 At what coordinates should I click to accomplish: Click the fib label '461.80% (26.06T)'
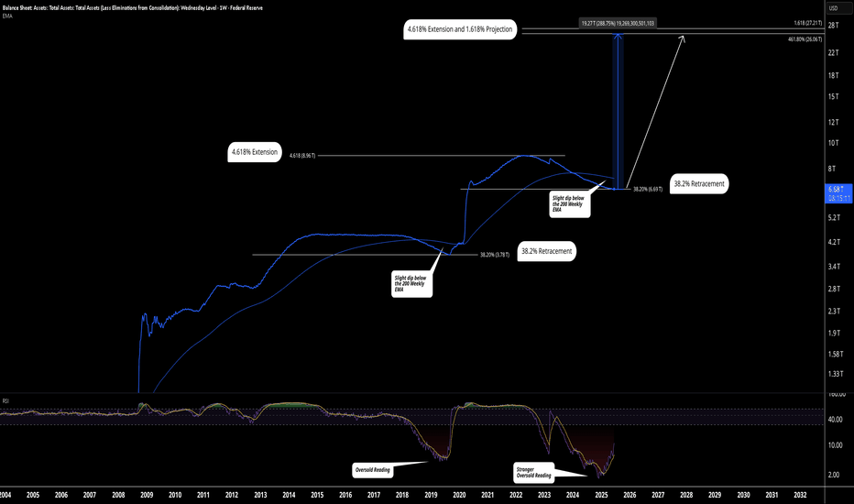(805, 39)
